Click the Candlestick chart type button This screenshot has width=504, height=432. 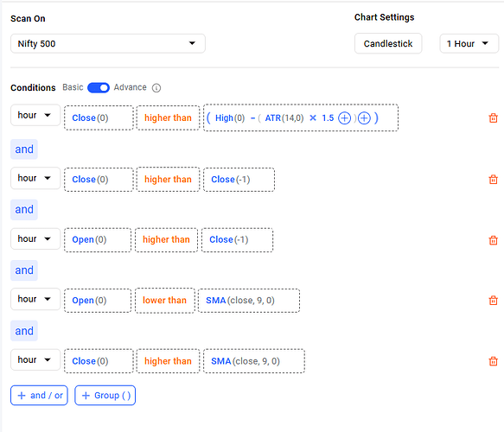[388, 43]
